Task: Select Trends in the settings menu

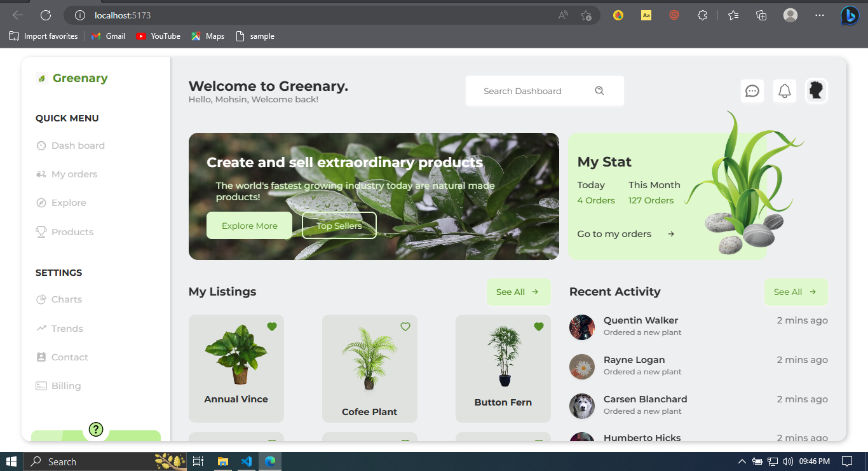Action: tap(67, 328)
